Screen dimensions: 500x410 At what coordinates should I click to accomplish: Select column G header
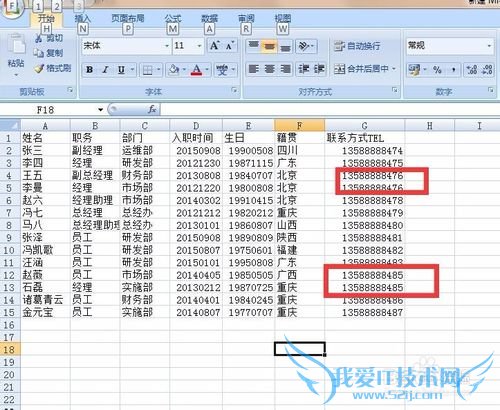point(365,126)
